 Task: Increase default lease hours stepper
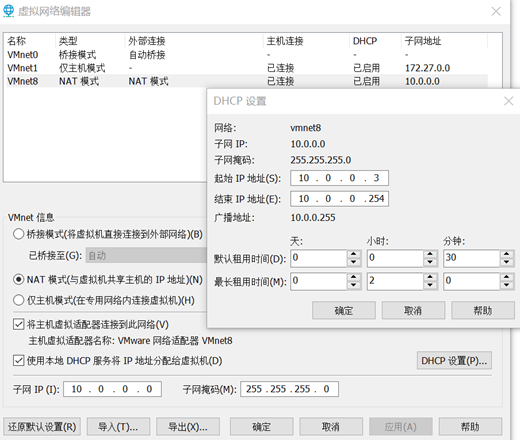tap(430, 254)
